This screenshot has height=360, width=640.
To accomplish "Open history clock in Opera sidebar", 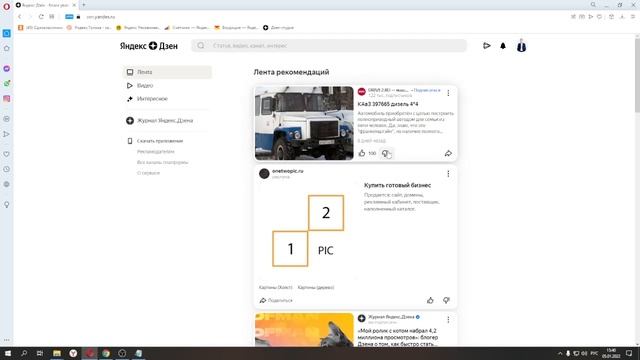I will click(7, 169).
